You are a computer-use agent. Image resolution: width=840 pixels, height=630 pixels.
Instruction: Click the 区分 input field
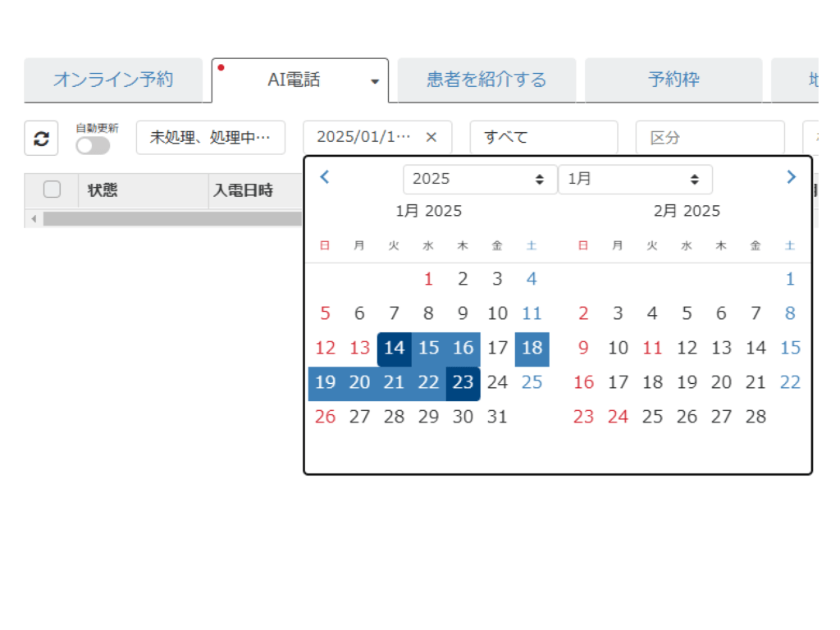pos(710,137)
